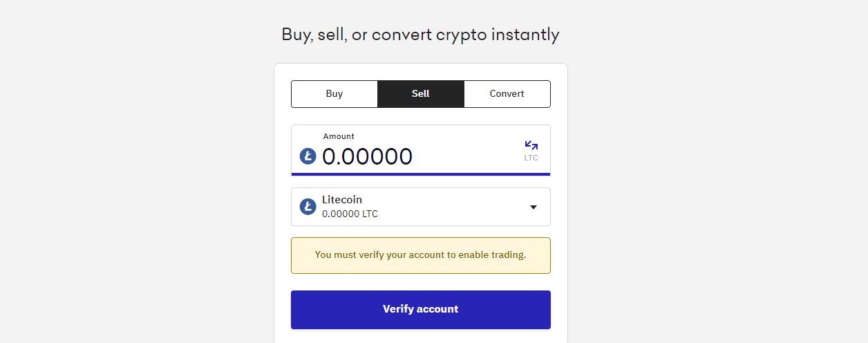
Task: Click the Verify account button
Action: pyautogui.click(x=421, y=309)
